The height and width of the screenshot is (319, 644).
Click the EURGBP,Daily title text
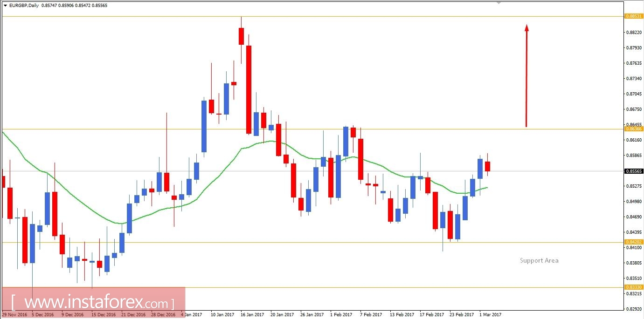[x=23, y=5]
